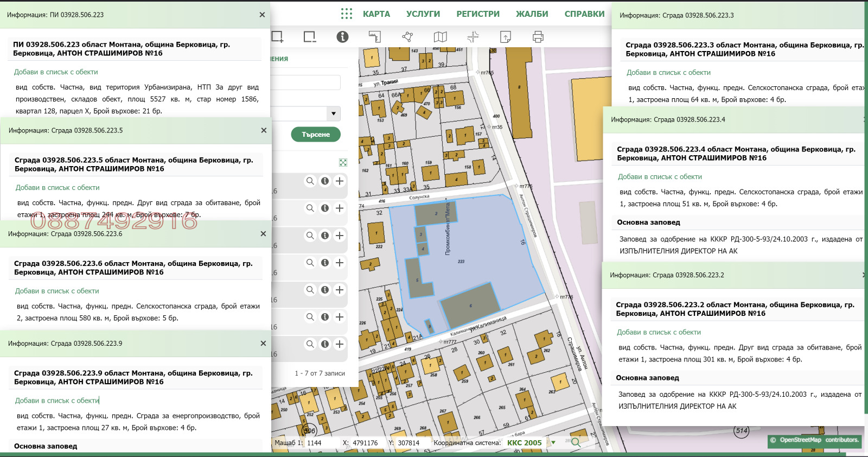The height and width of the screenshot is (457, 868).
Task: Open the РЕГИСТРИ menu
Action: pos(477,14)
